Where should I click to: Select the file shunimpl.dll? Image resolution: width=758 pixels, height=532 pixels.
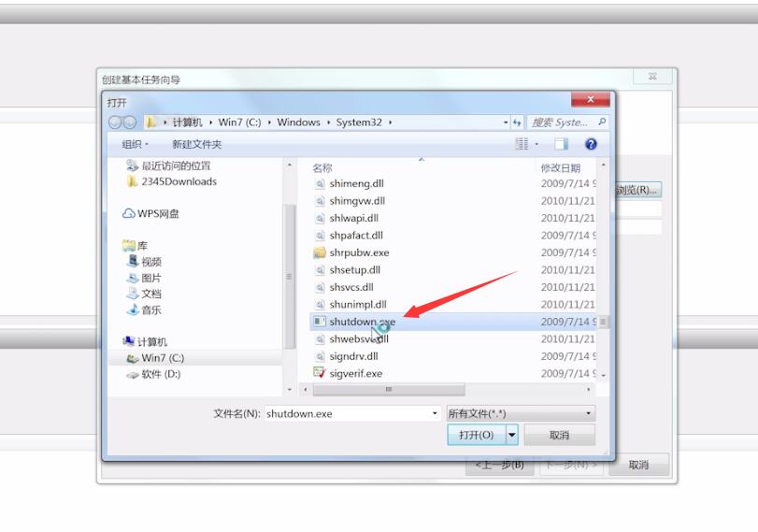point(358,304)
